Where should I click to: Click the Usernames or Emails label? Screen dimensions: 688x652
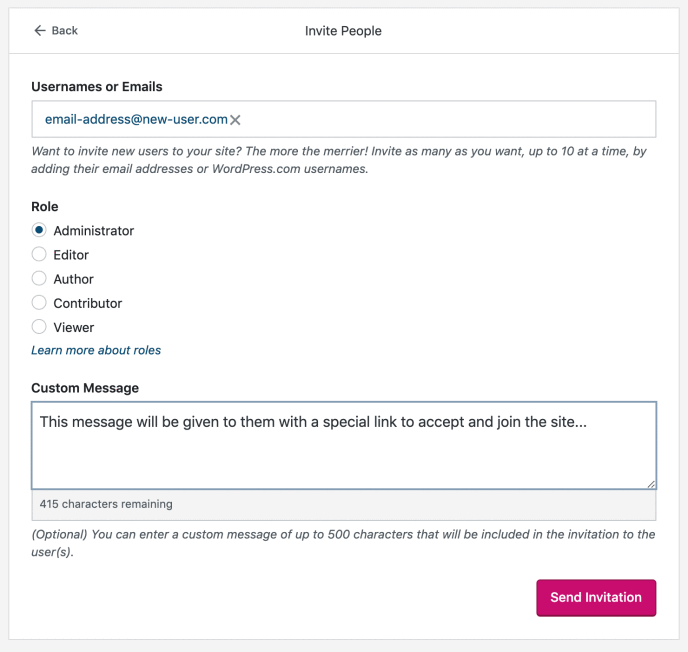(x=97, y=87)
